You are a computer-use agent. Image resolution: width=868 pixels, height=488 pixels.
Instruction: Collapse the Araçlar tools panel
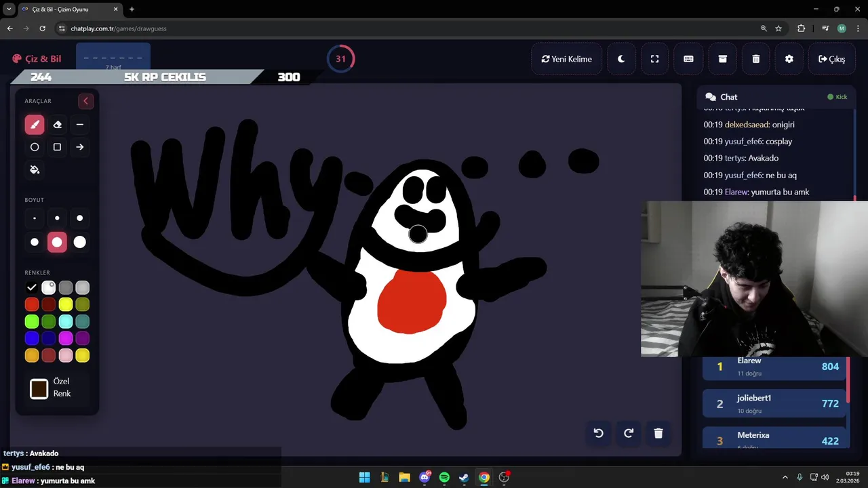pos(85,101)
